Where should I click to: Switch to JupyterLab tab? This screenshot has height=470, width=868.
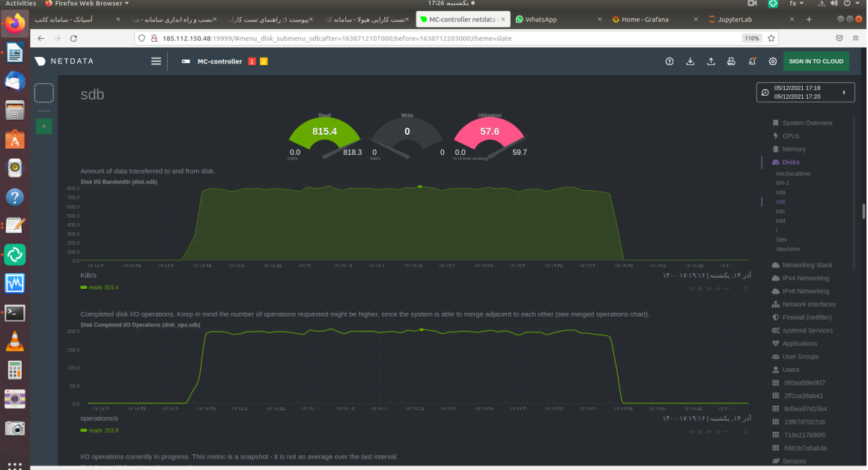click(750, 19)
